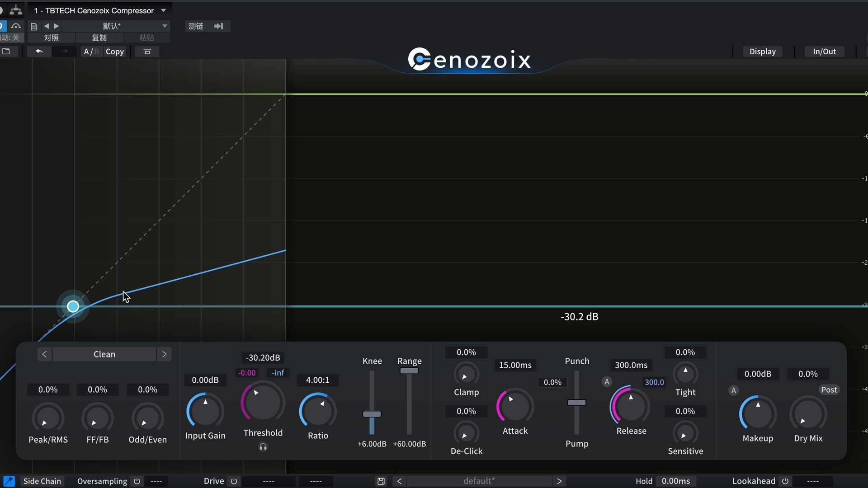Open Oversampling value field
The height and width of the screenshot is (488, 868).
point(156,481)
